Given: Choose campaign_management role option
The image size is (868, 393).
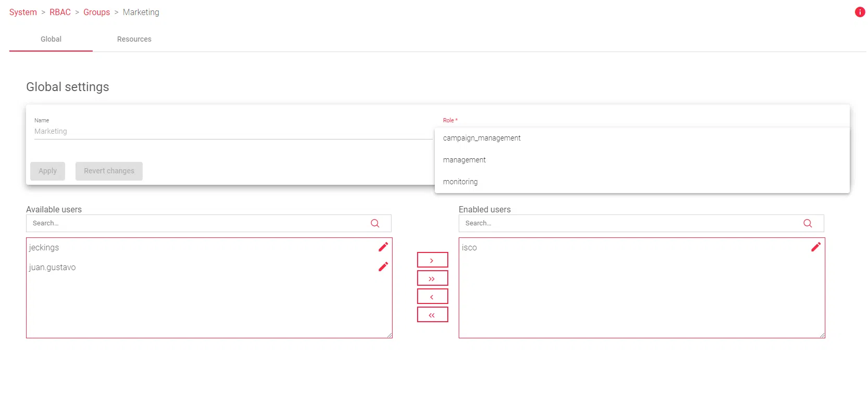Looking at the screenshot, I should (x=482, y=138).
